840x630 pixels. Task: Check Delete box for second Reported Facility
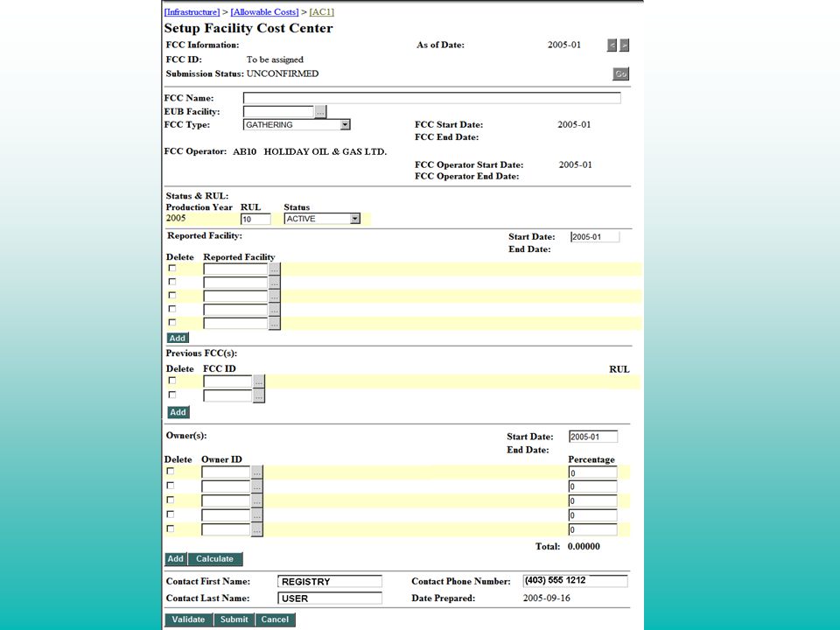(x=172, y=281)
